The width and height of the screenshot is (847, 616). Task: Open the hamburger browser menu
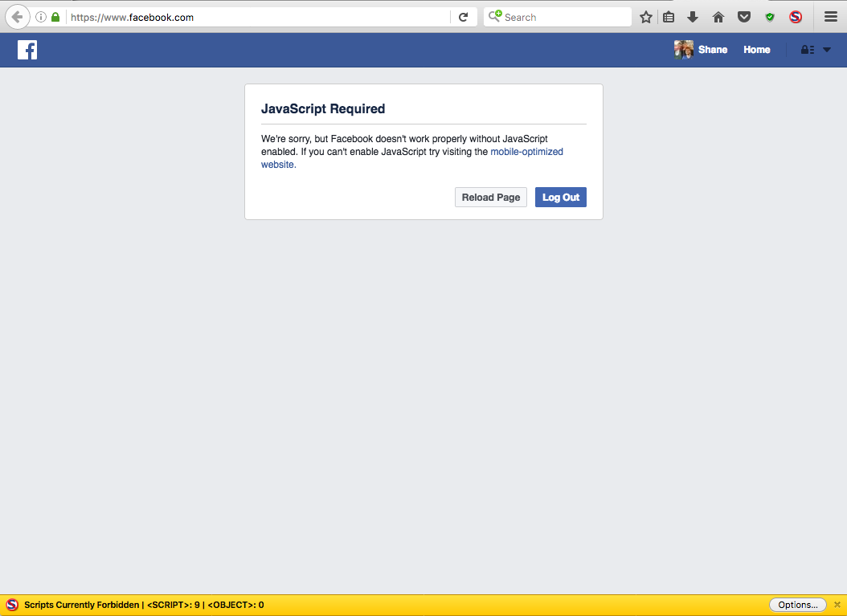pos(831,17)
